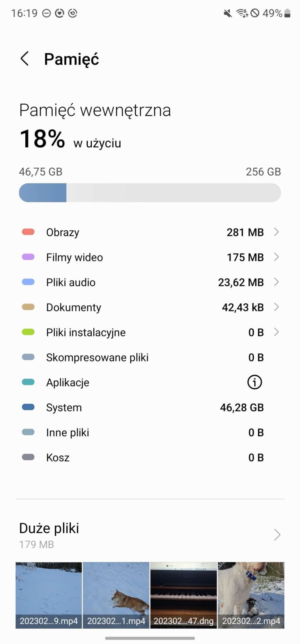Viewport: 300px width, 644px height.
Task: Tap the muted sound status icon
Action: [x=228, y=13]
